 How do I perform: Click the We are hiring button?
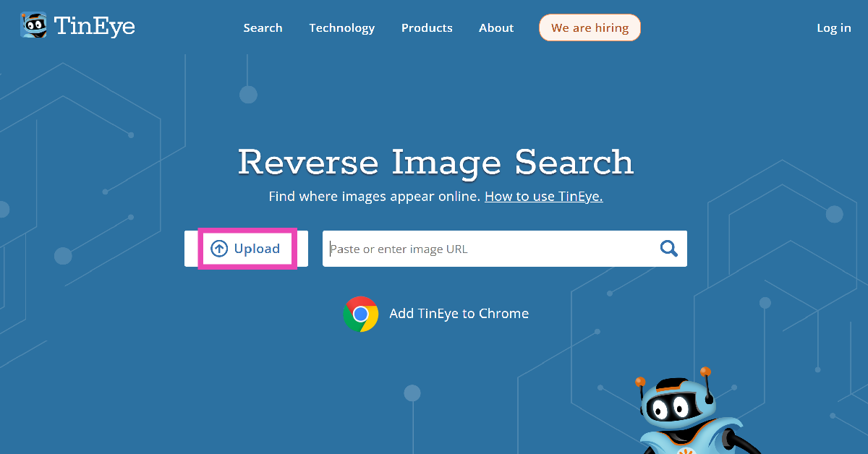[590, 27]
